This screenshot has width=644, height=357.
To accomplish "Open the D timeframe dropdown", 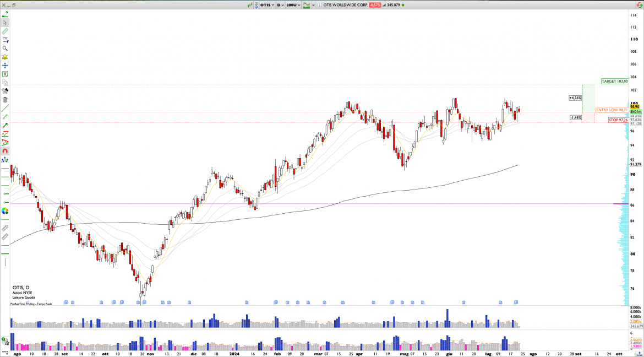I will pyautogui.click(x=281, y=5).
